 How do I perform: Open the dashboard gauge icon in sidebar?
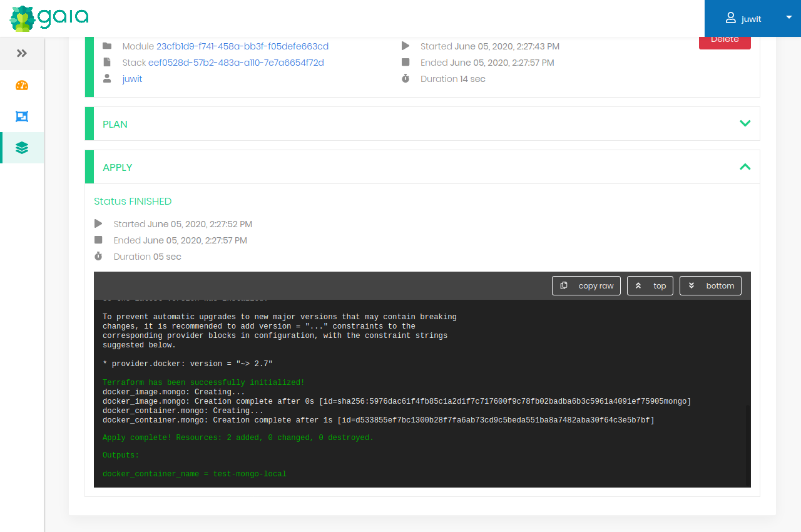[22, 86]
